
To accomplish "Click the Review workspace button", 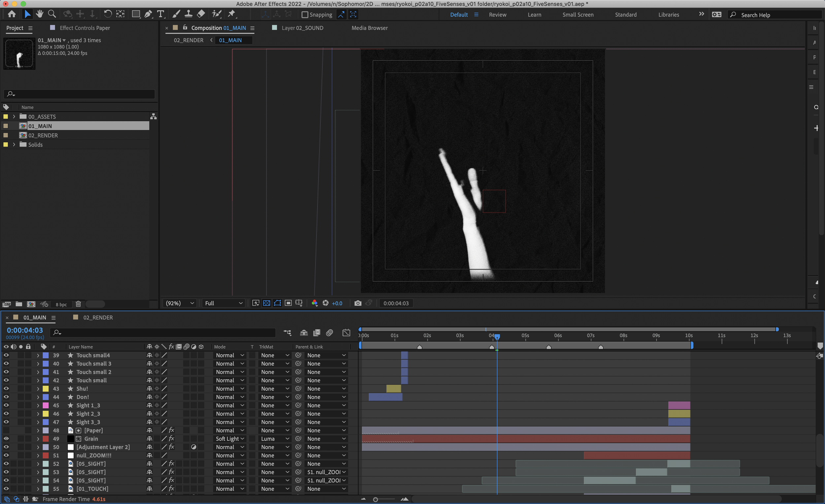I will 497,15.
